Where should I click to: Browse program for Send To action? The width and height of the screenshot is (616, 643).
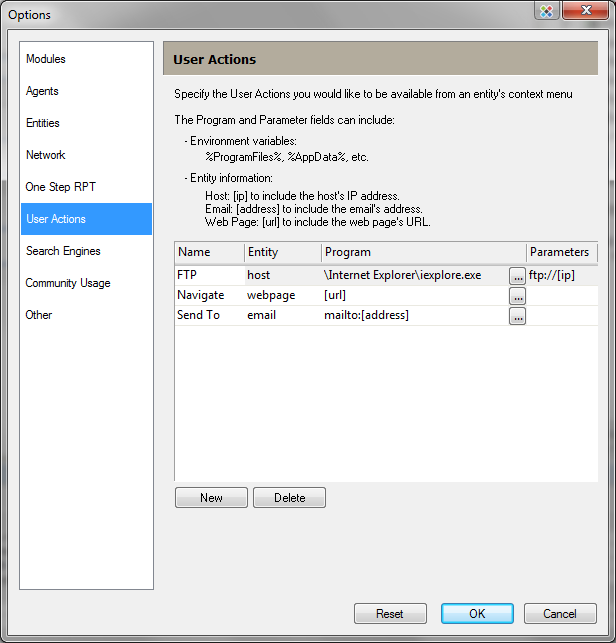(x=518, y=316)
